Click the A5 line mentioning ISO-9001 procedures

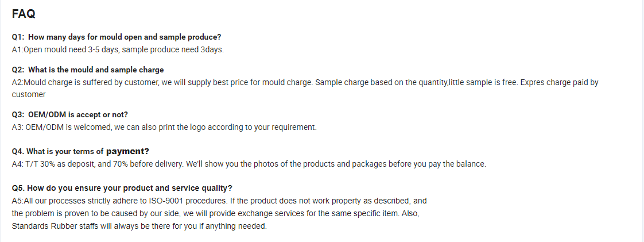coord(219,201)
